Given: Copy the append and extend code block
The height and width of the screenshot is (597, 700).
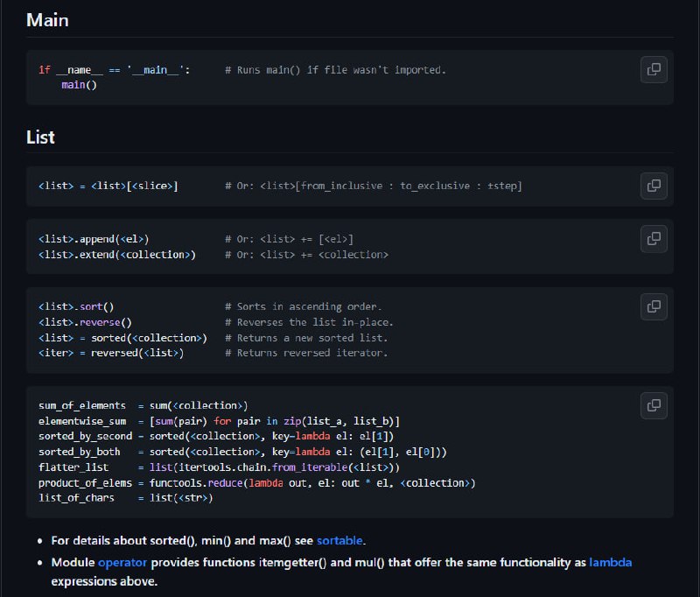Looking at the screenshot, I should point(654,239).
